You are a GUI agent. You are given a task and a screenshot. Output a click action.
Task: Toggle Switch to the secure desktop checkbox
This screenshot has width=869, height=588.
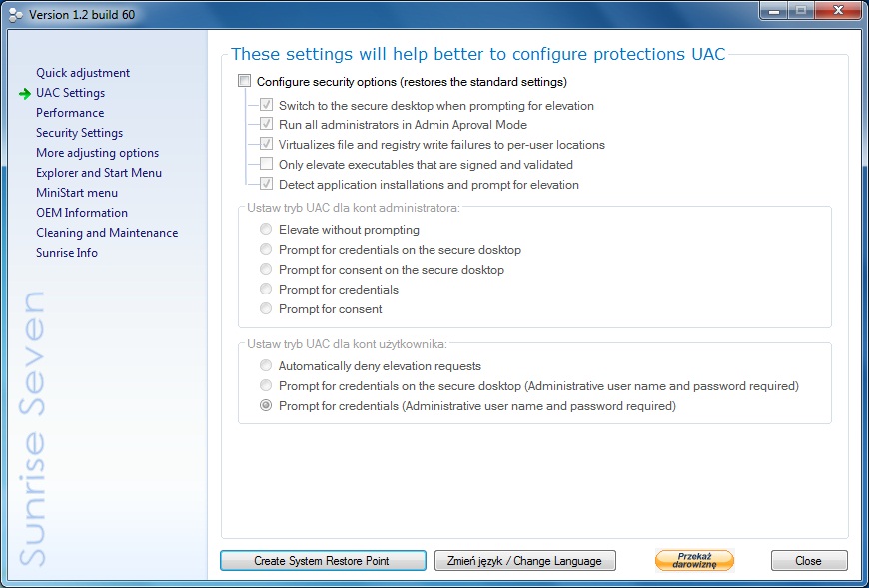click(267, 105)
